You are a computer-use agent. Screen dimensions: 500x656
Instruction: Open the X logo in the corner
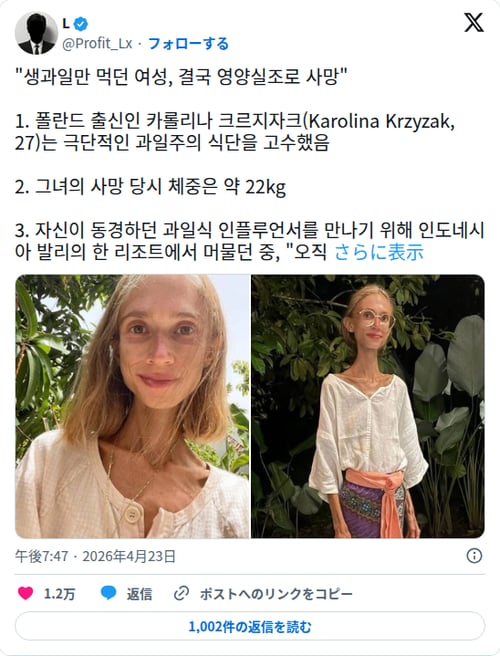(x=474, y=22)
